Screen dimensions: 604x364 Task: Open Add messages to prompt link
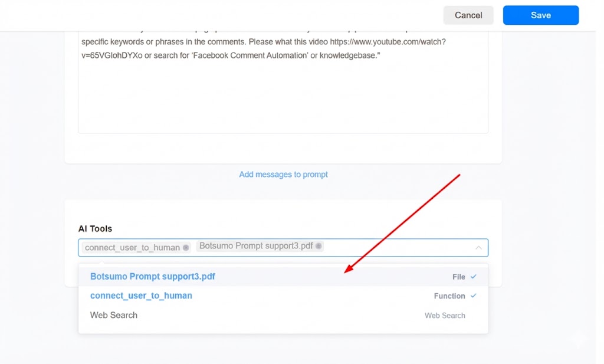pyautogui.click(x=283, y=175)
